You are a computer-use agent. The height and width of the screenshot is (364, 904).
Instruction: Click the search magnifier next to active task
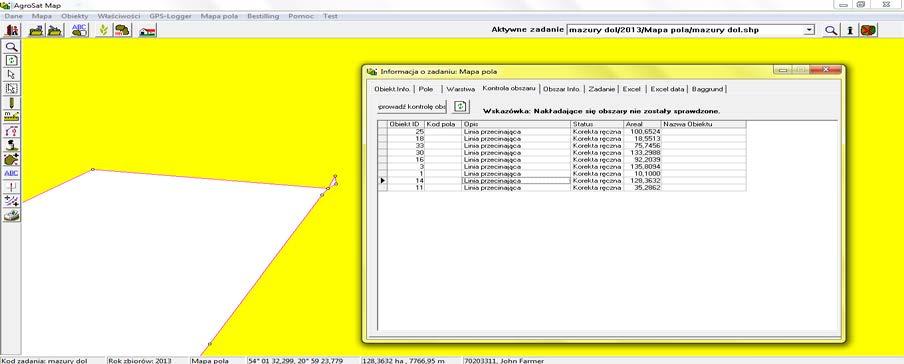click(x=830, y=31)
